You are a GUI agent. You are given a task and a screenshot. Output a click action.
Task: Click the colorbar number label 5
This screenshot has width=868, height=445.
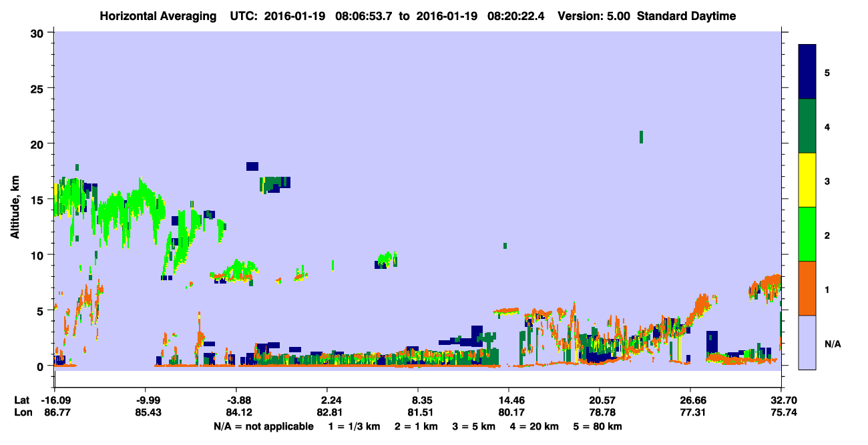tap(827, 72)
